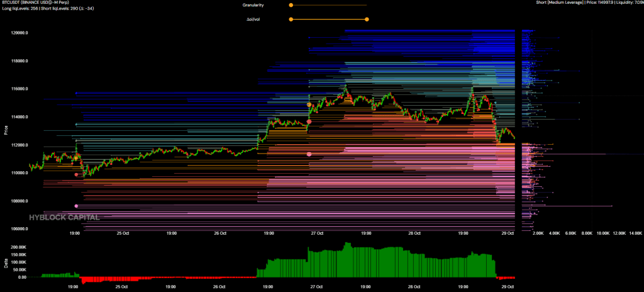Select the pink dot marker near 108000

[76, 206]
